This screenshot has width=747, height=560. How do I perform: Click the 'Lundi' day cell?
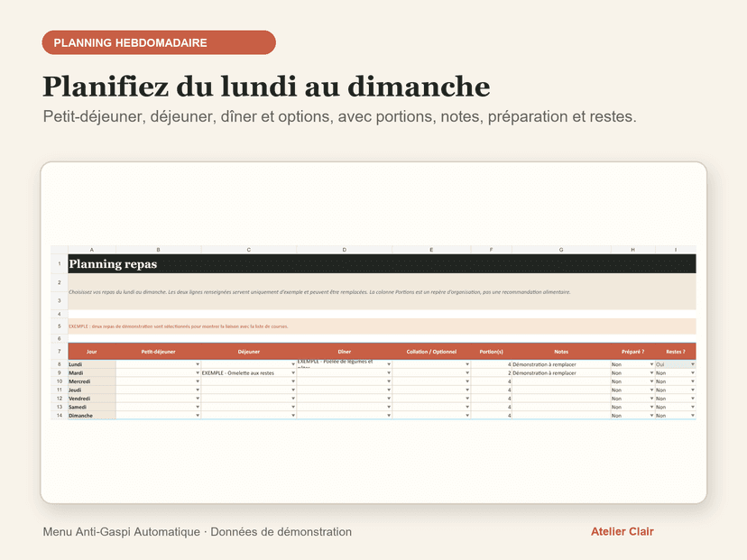92,364
